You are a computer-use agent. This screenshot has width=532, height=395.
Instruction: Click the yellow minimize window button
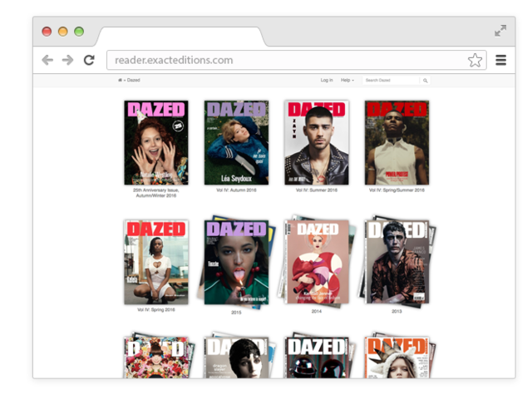pyautogui.click(x=63, y=32)
